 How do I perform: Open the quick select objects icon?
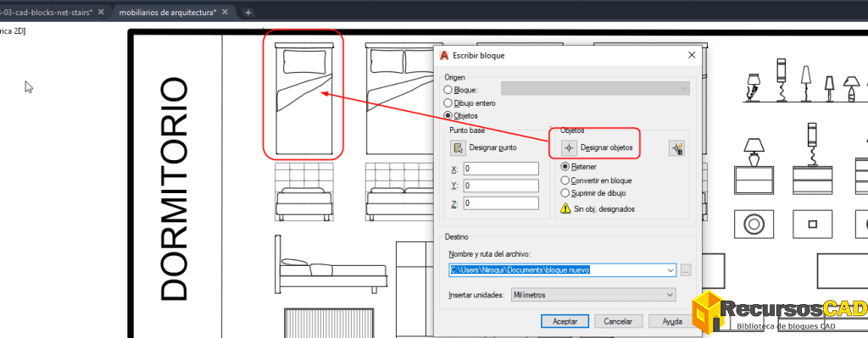pyautogui.click(x=677, y=147)
